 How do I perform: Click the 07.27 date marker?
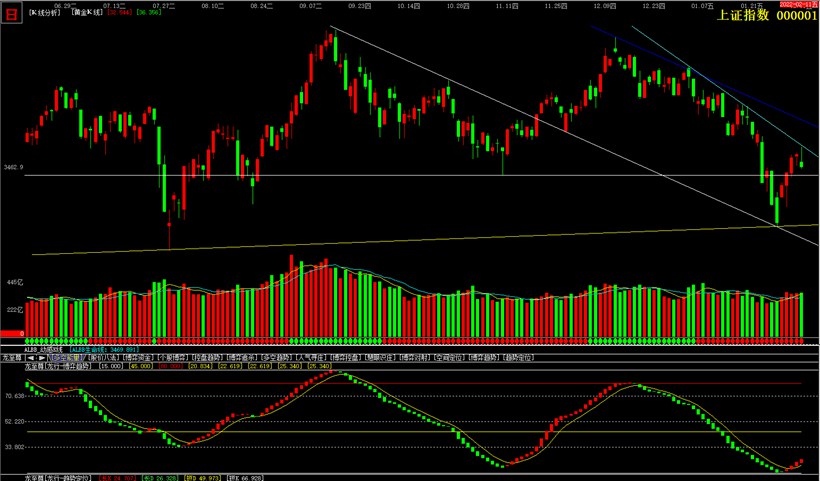pyautogui.click(x=164, y=5)
